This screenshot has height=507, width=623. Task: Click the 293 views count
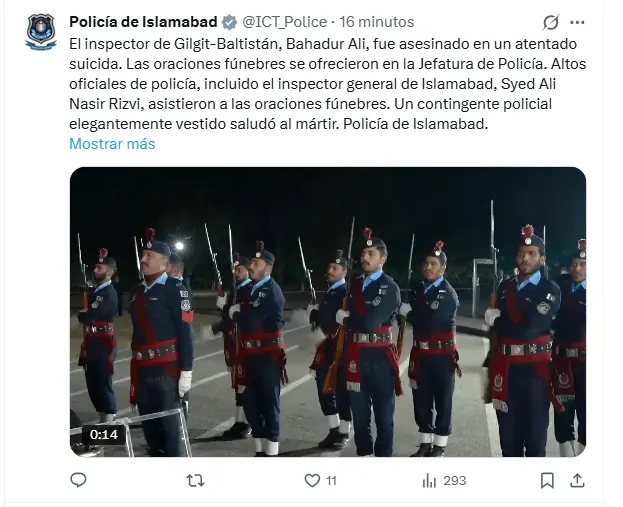tap(454, 480)
